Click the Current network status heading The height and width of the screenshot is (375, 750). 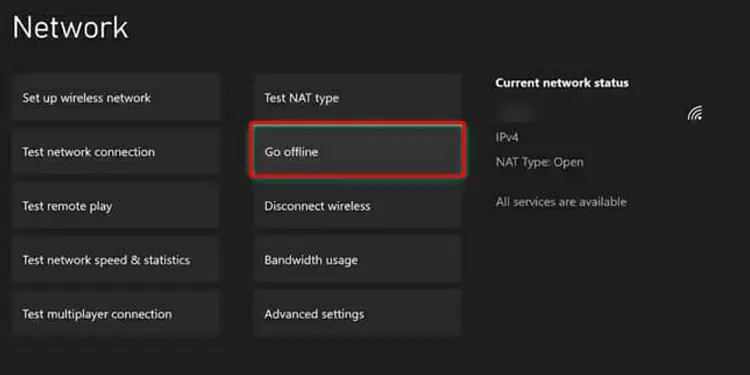pyautogui.click(x=562, y=83)
